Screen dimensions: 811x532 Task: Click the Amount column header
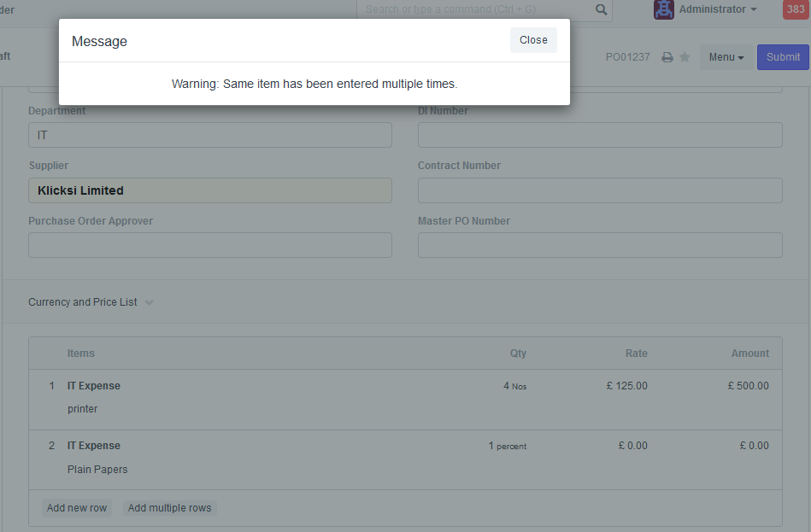pos(750,354)
